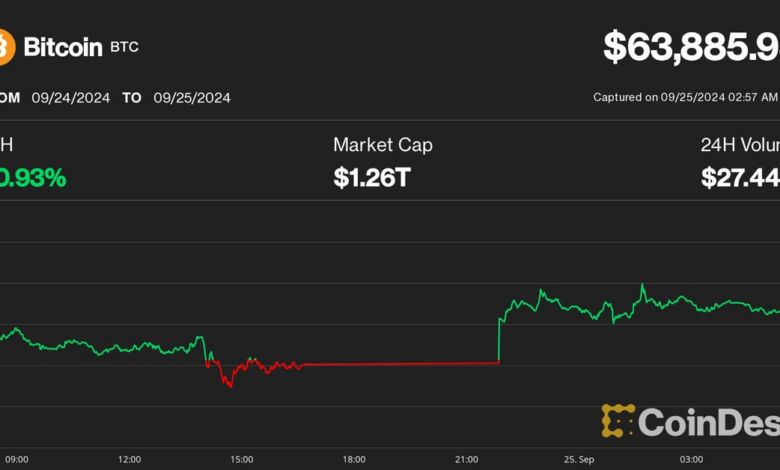Click the 12:00 time axis label
Viewport: 780px width, 470px height.
[x=130, y=459]
